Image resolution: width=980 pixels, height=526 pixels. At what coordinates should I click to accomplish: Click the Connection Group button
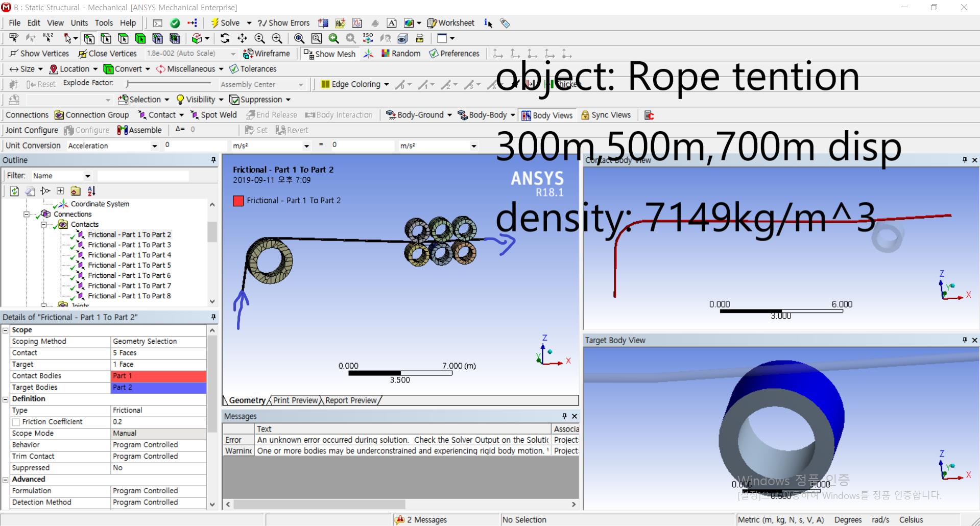pyautogui.click(x=91, y=115)
